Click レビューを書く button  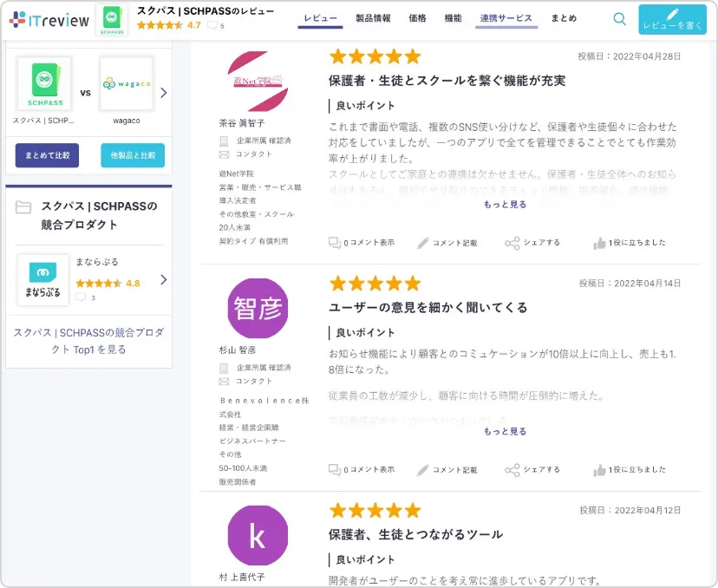(x=672, y=20)
